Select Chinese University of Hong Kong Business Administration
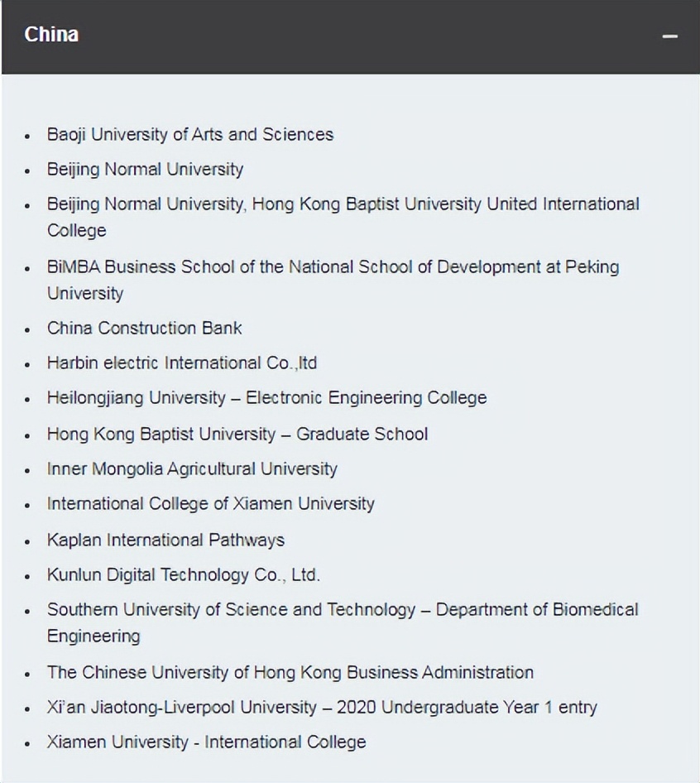700x783 pixels. 290,672
